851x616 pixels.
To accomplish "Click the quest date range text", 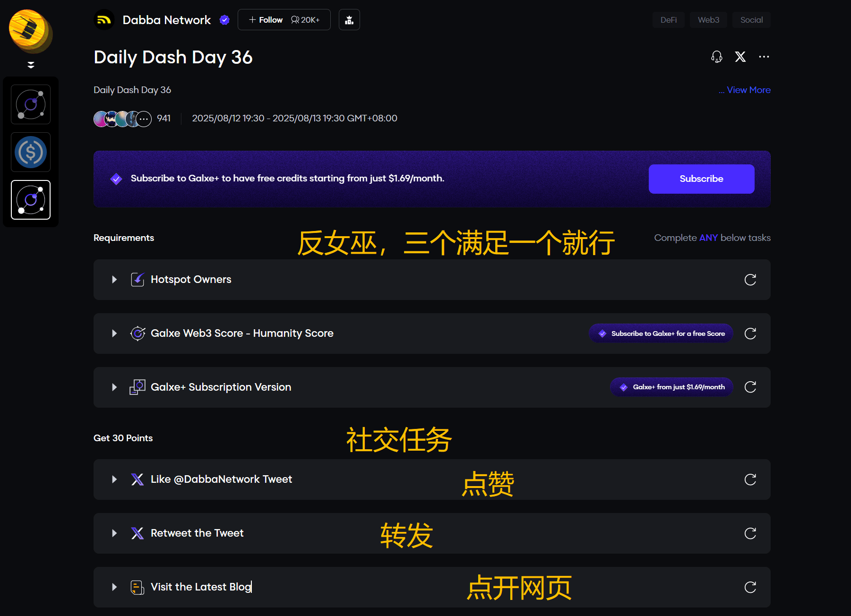I will coord(294,118).
